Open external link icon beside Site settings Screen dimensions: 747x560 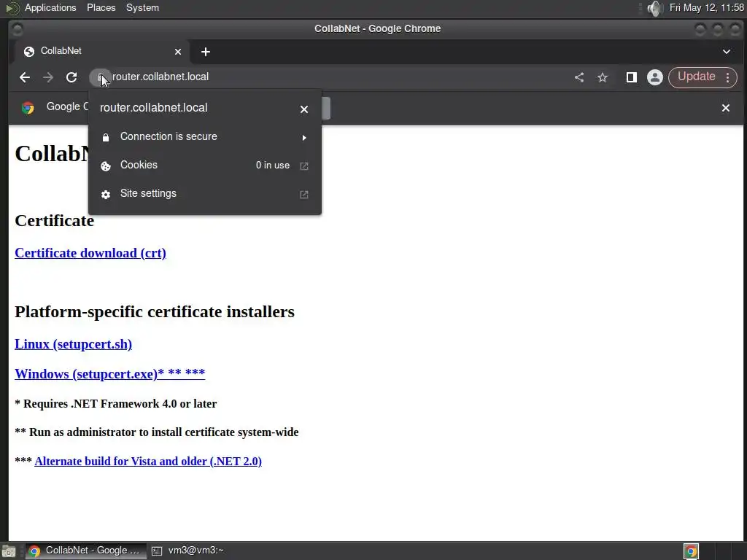(304, 194)
